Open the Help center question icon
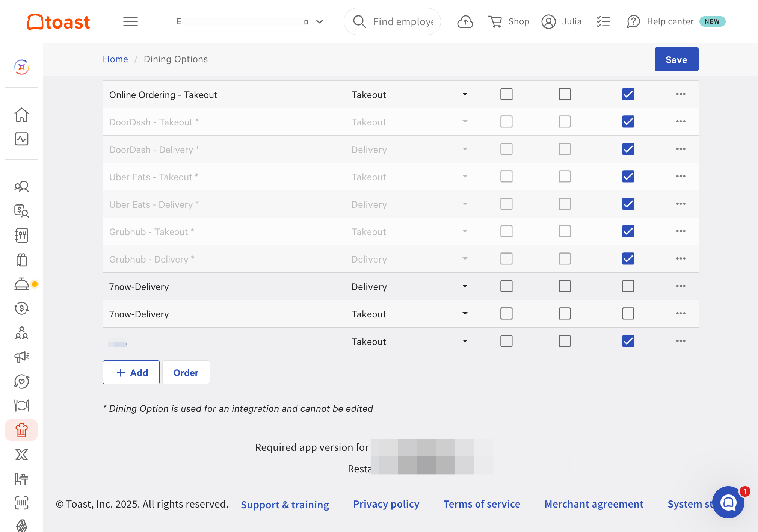Screen dimensions: 758x532 coord(633,21)
